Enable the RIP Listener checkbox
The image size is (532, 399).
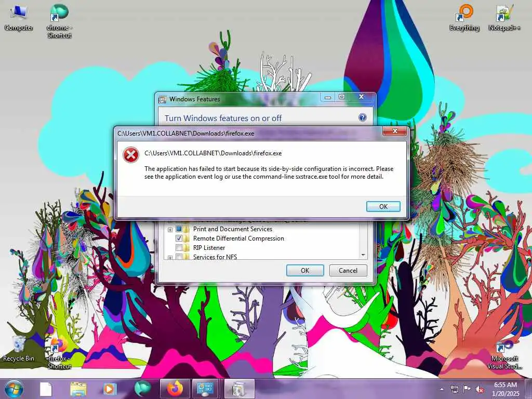[x=179, y=248]
